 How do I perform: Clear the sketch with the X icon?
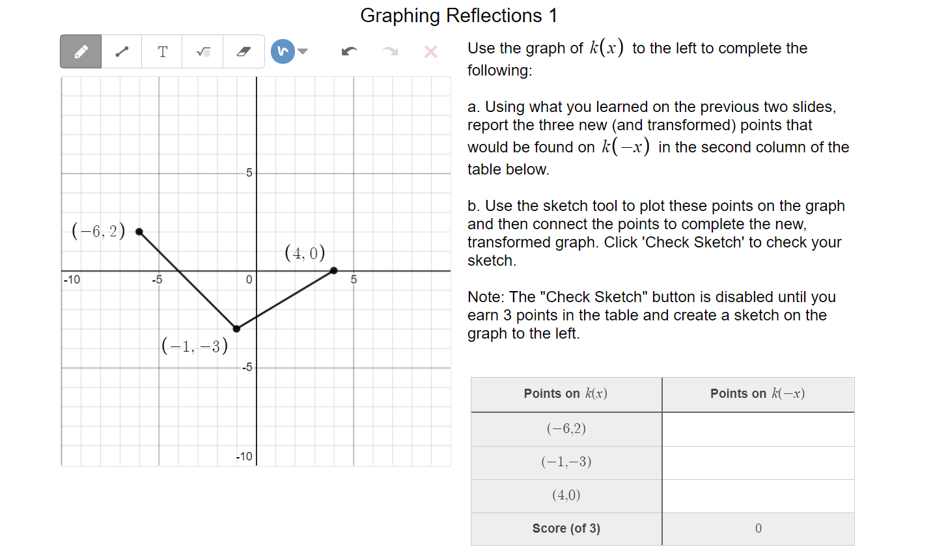(430, 51)
